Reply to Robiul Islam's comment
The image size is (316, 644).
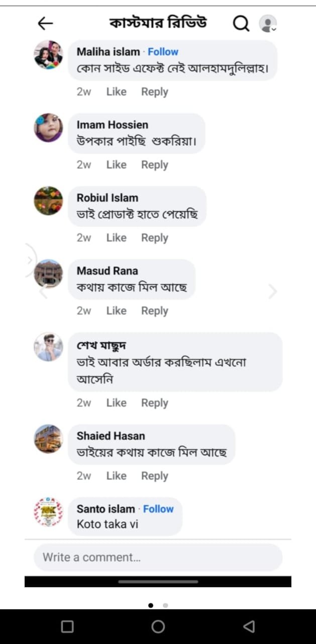click(154, 237)
